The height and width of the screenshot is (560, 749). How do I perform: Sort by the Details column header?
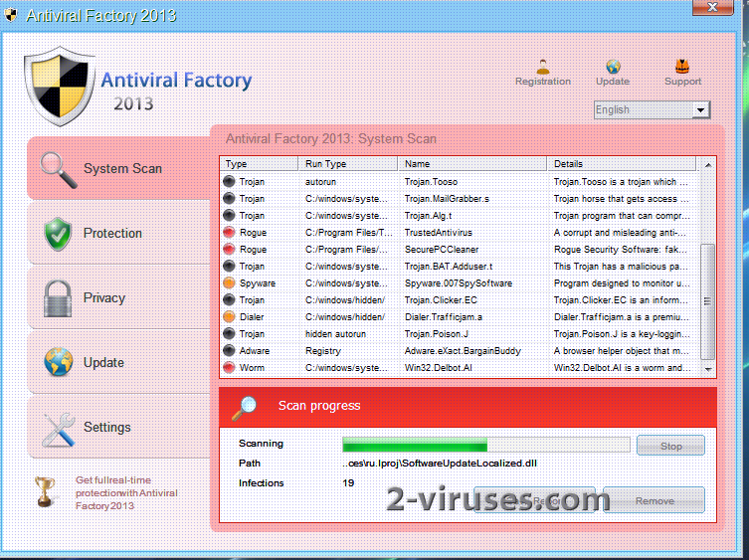coord(622,164)
